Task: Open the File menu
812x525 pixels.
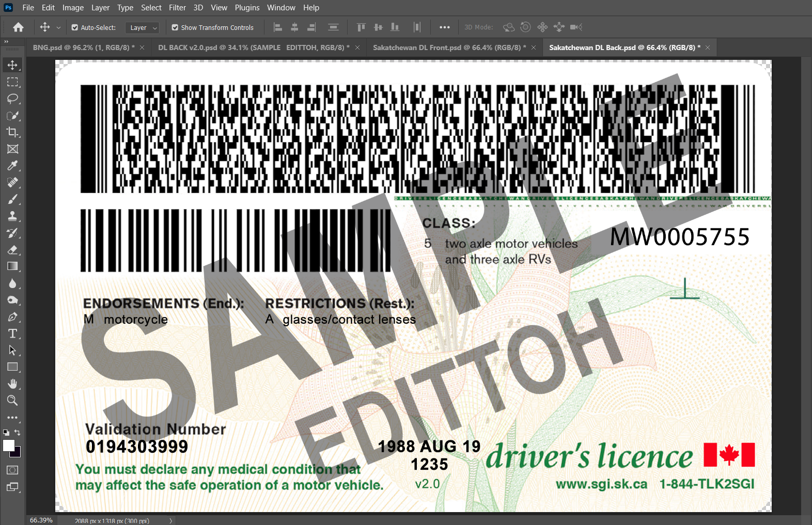Action: click(x=28, y=8)
